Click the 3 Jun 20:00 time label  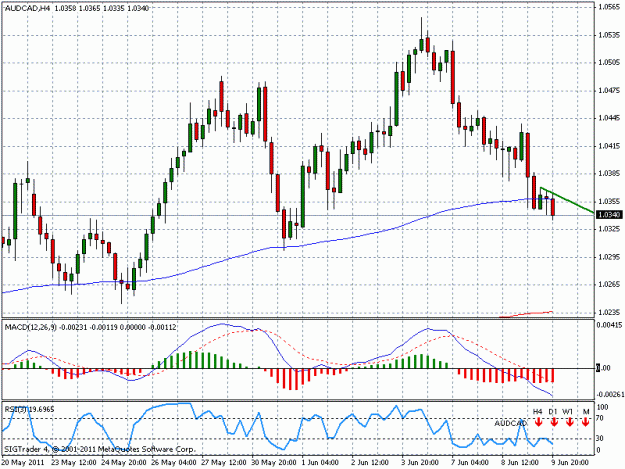(420, 463)
